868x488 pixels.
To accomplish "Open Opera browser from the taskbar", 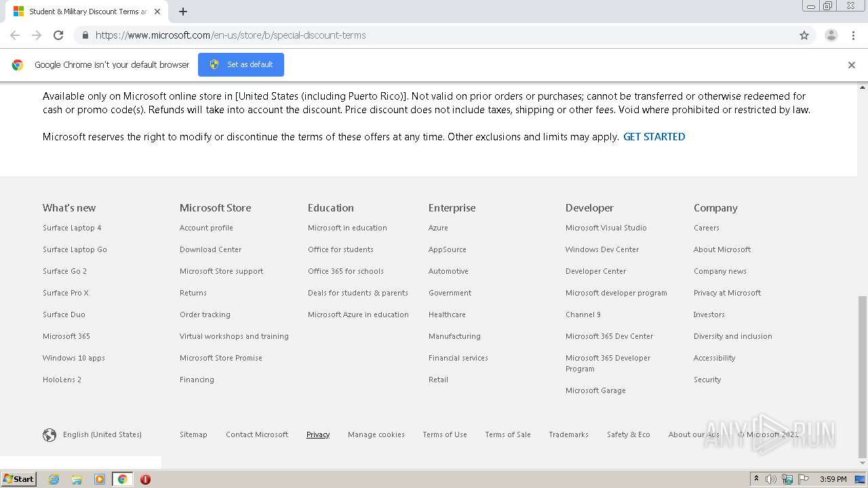I will (x=145, y=479).
